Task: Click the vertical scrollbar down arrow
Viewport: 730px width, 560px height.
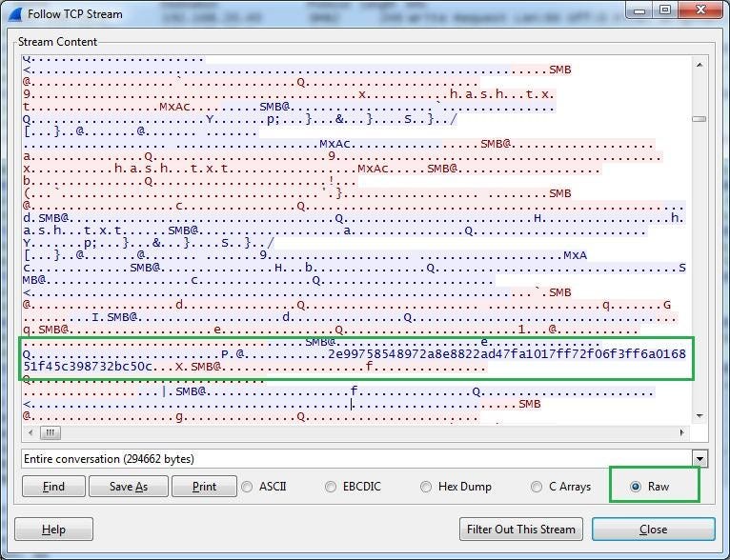Action: (x=700, y=416)
